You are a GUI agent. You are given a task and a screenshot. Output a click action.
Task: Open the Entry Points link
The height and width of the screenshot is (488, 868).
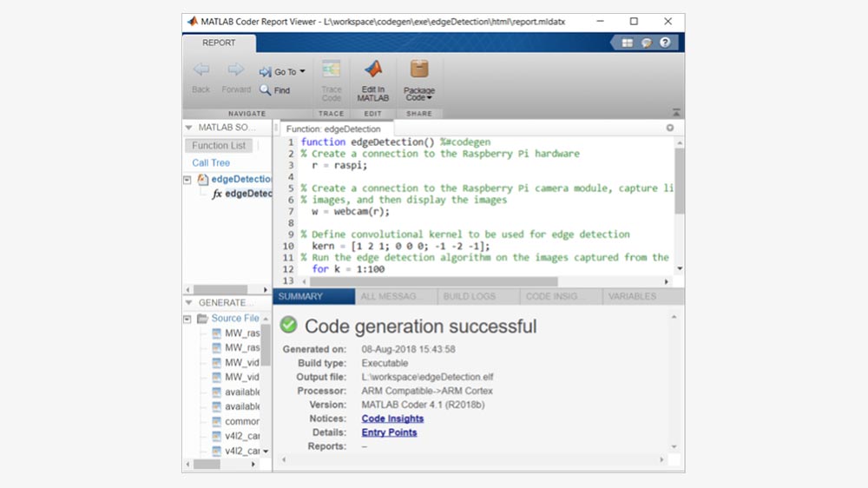tap(389, 432)
